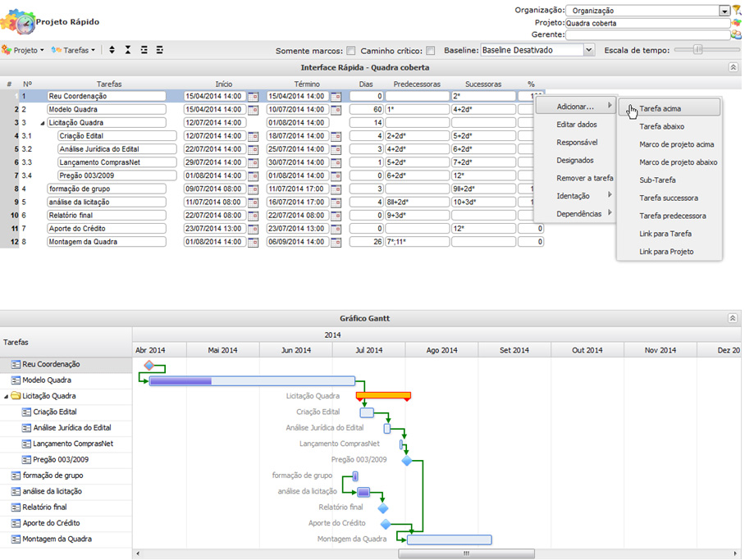745x560 pixels.
Task: Click Designados in context menu
Action: pos(575,160)
